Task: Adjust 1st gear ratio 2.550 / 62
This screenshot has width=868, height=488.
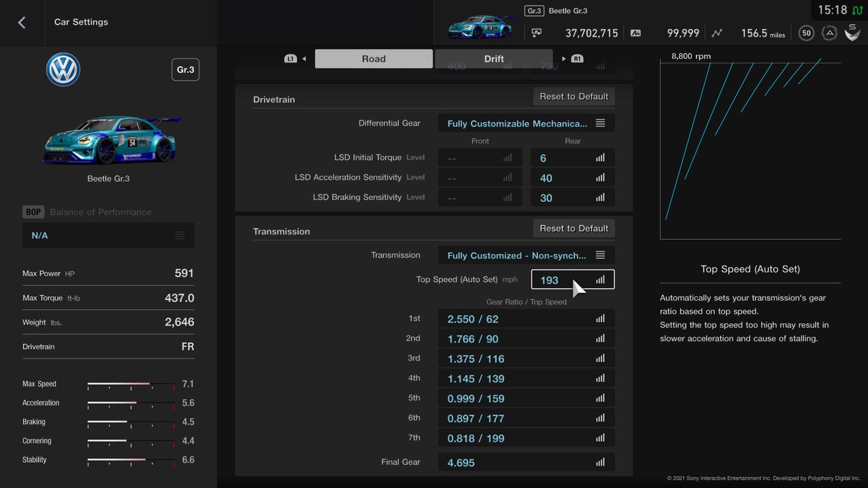Action: [527, 319]
